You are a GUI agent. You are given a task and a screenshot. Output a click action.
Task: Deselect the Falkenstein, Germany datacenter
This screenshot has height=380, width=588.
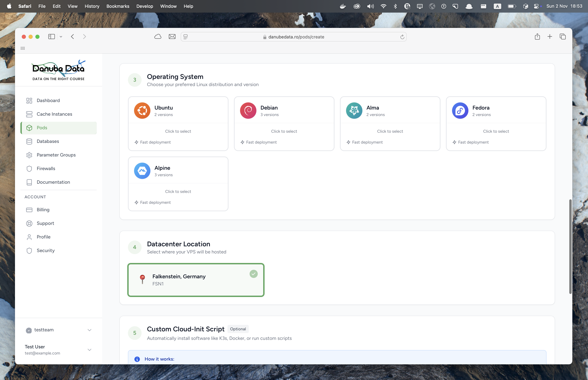(x=196, y=280)
